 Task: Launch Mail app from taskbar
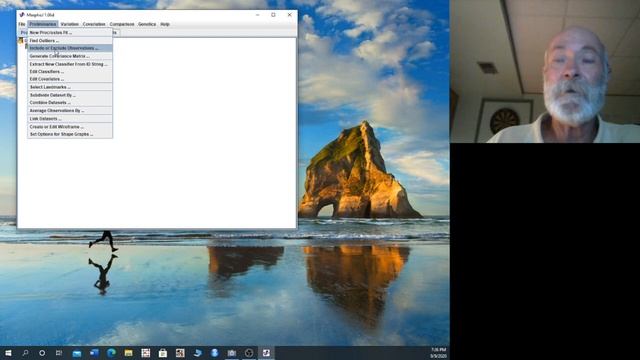[77, 353]
